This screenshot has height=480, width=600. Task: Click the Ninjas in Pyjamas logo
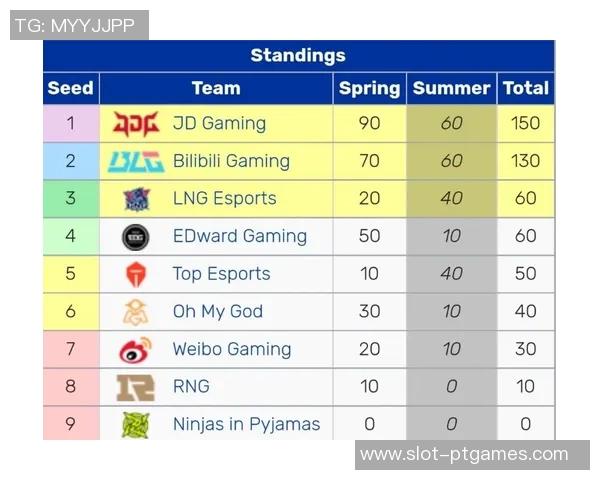click(135, 425)
